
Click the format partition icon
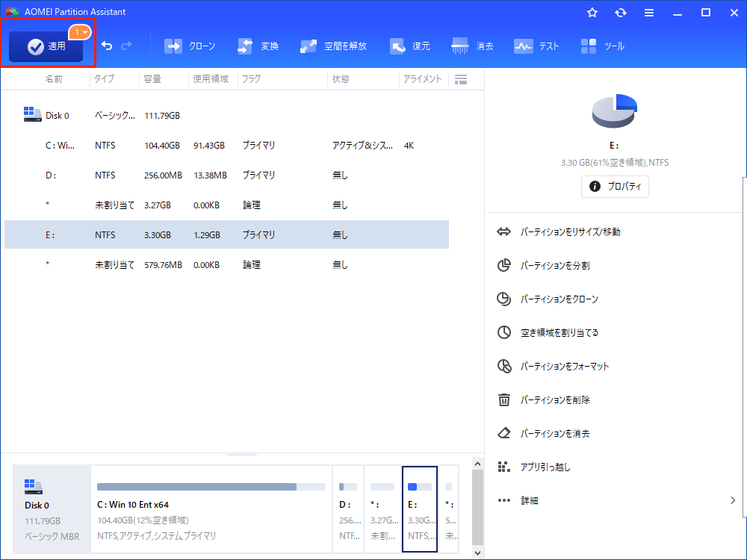pos(504,366)
